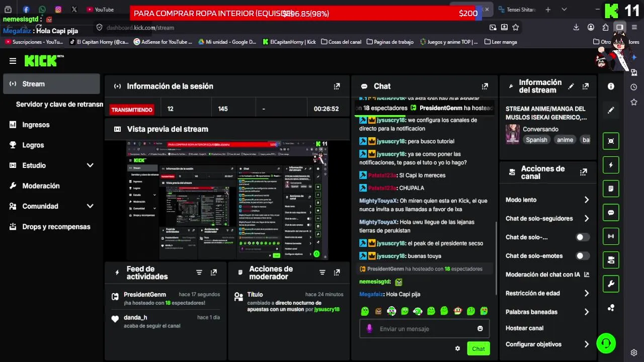Image resolution: width=644 pixels, height=362 pixels.
Task: Open Configurar objetivos options arrow
Action: [586, 344]
